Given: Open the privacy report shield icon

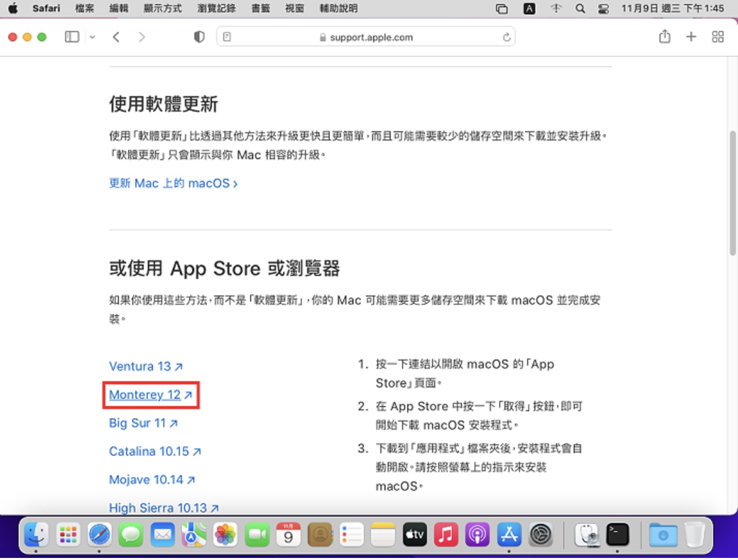Looking at the screenshot, I should [x=199, y=37].
